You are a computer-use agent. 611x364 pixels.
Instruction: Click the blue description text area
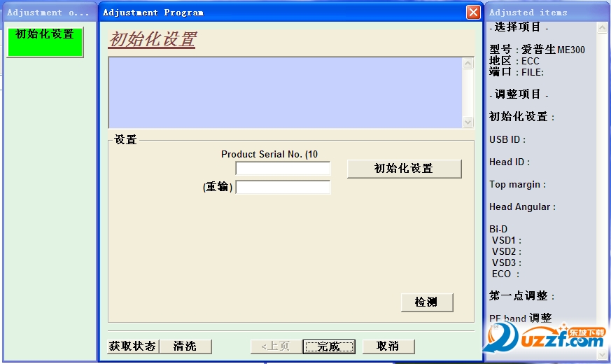pyautogui.click(x=286, y=93)
